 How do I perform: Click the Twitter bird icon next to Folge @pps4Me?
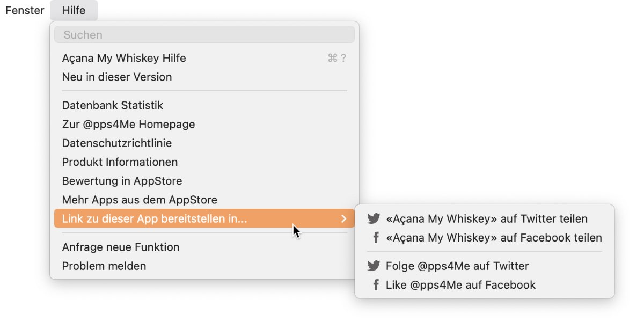pyautogui.click(x=374, y=266)
